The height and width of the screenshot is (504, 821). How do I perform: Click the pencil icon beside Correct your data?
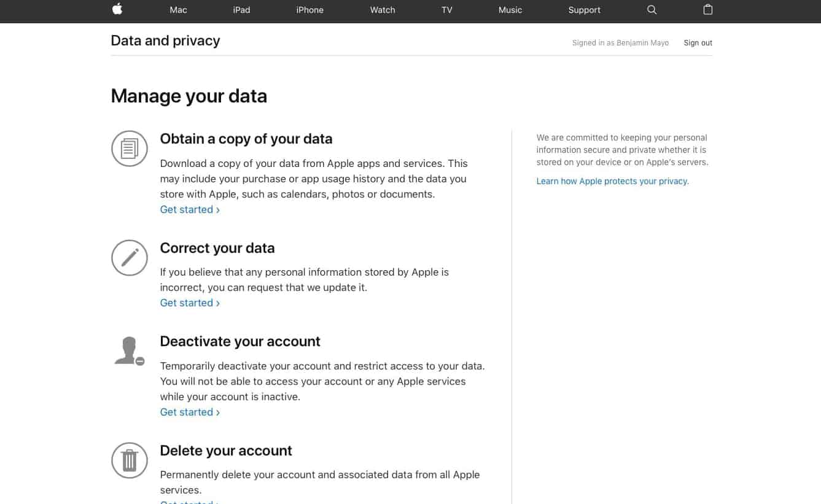[x=130, y=258]
